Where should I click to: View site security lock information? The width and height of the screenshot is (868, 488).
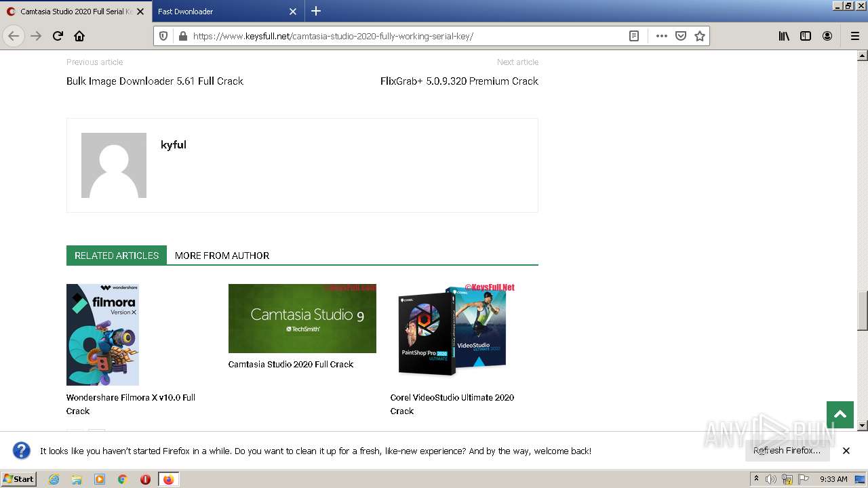pyautogui.click(x=182, y=36)
